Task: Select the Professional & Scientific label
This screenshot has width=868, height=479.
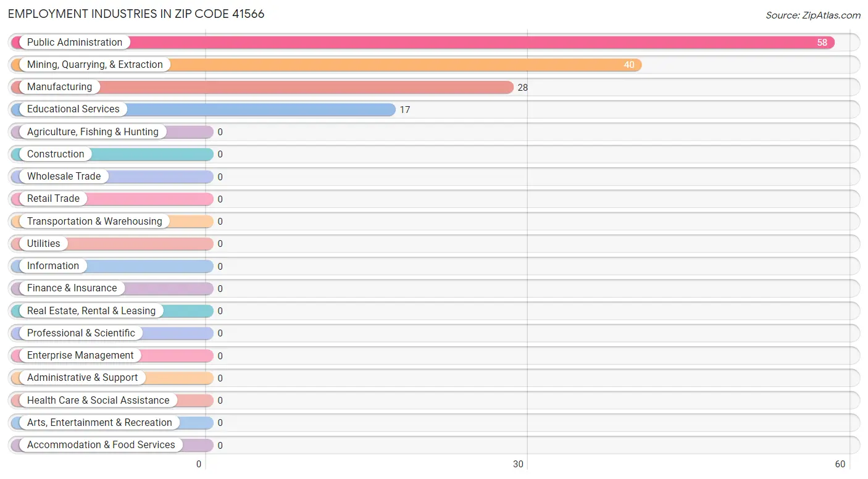Action: [x=81, y=333]
